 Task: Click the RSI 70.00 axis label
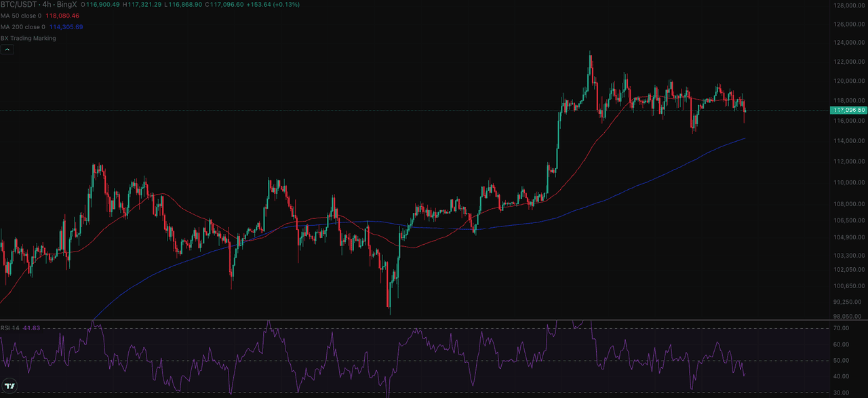[x=841, y=328]
